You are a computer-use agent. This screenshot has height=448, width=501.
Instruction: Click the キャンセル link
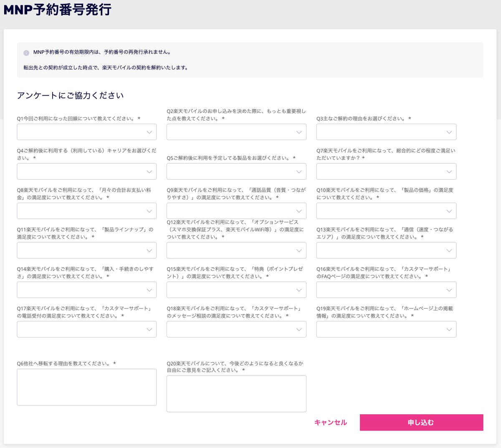pyautogui.click(x=330, y=423)
